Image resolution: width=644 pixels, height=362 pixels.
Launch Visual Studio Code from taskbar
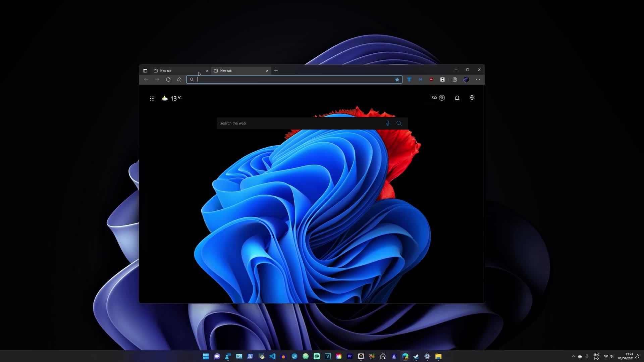click(272, 356)
